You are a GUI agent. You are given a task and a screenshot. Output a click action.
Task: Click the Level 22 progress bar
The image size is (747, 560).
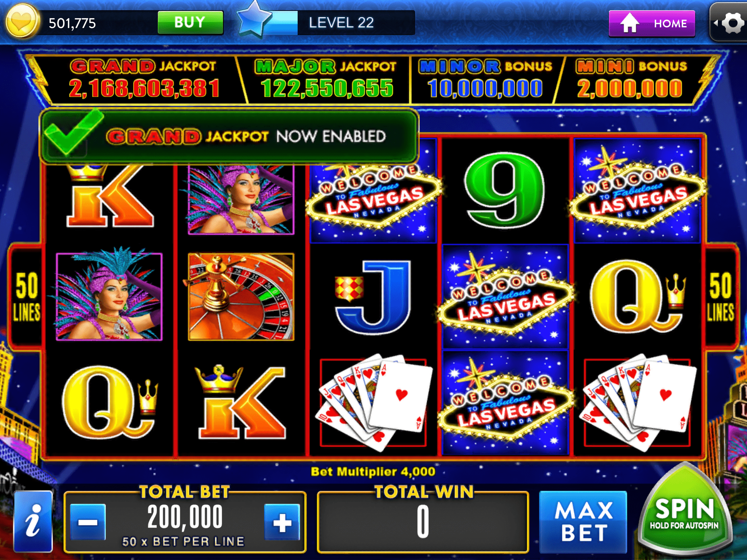tap(339, 23)
